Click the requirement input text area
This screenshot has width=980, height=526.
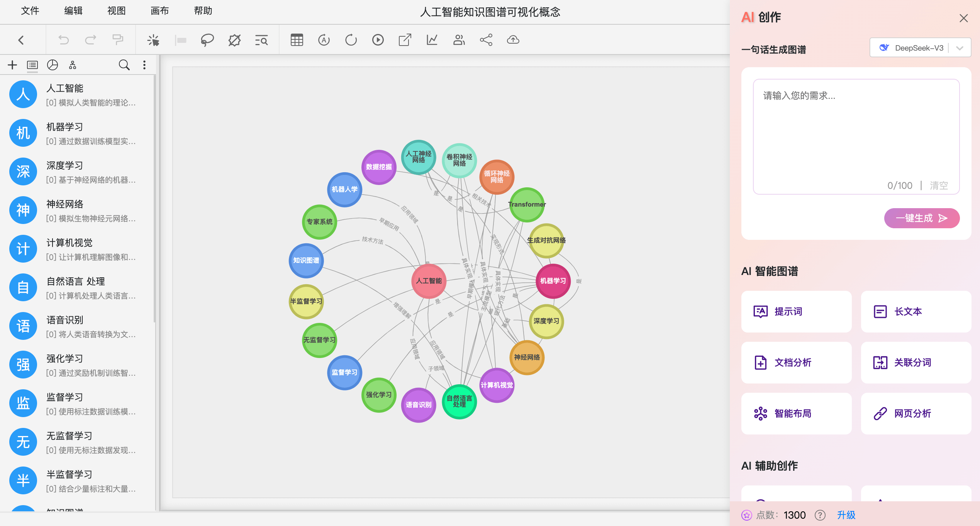[x=856, y=136]
